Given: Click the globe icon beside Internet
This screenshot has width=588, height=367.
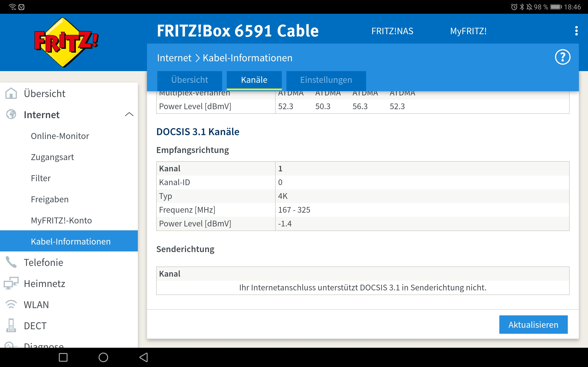Looking at the screenshot, I should pyautogui.click(x=11, y=114).
